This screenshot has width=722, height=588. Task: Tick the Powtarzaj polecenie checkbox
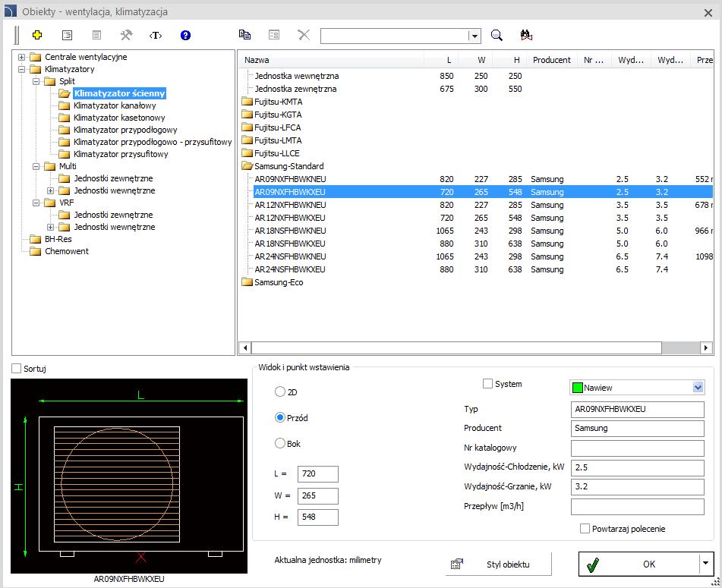(x=585, y=529)
